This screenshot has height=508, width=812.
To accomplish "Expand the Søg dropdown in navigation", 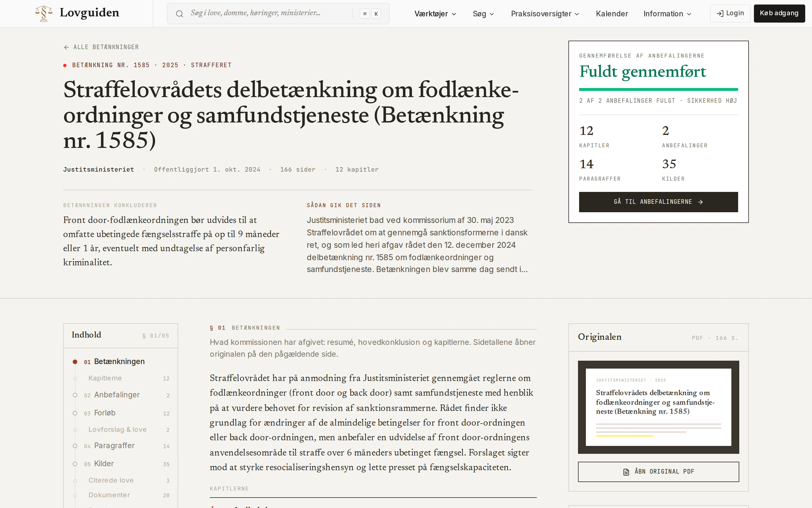I will click(x=483, y=14).
